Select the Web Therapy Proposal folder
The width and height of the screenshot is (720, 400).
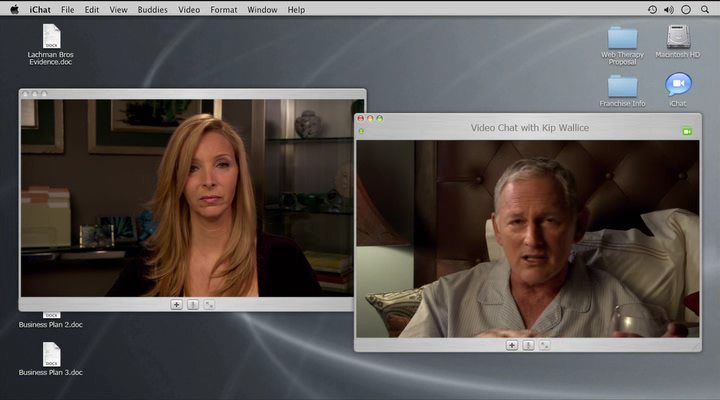tap(622, 45)
